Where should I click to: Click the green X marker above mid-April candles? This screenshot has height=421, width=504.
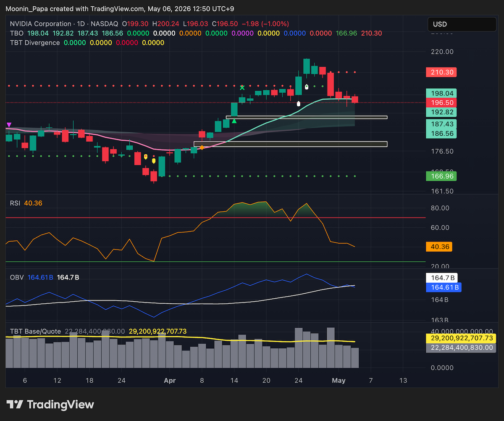point(242,87)
